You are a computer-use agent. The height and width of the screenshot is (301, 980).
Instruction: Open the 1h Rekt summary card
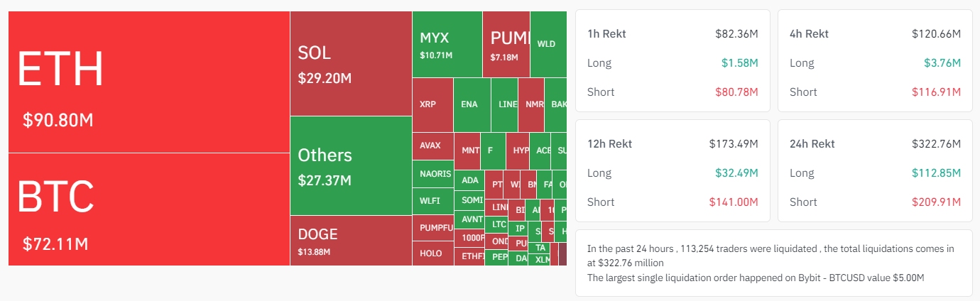673,60
